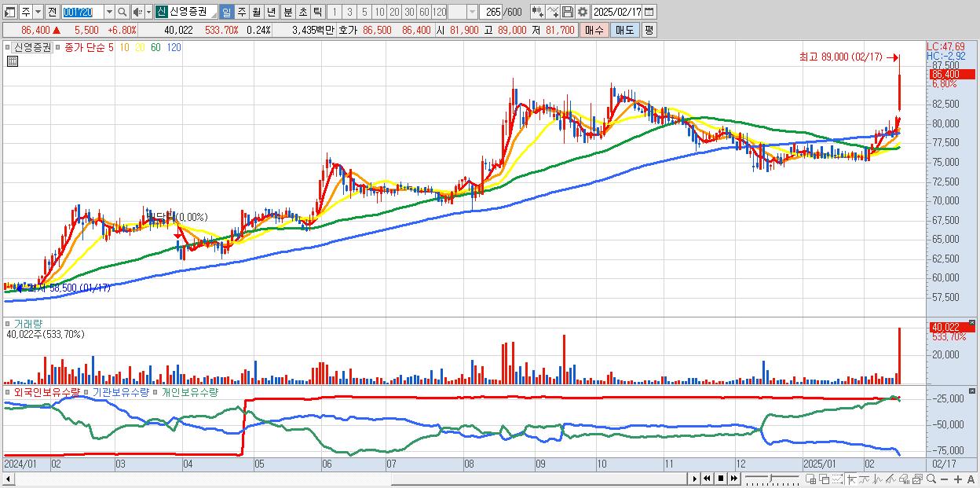Toggle the 전 button in top toolbar
The width and height of the screenshot is (980, 488).
pos(52,12)
